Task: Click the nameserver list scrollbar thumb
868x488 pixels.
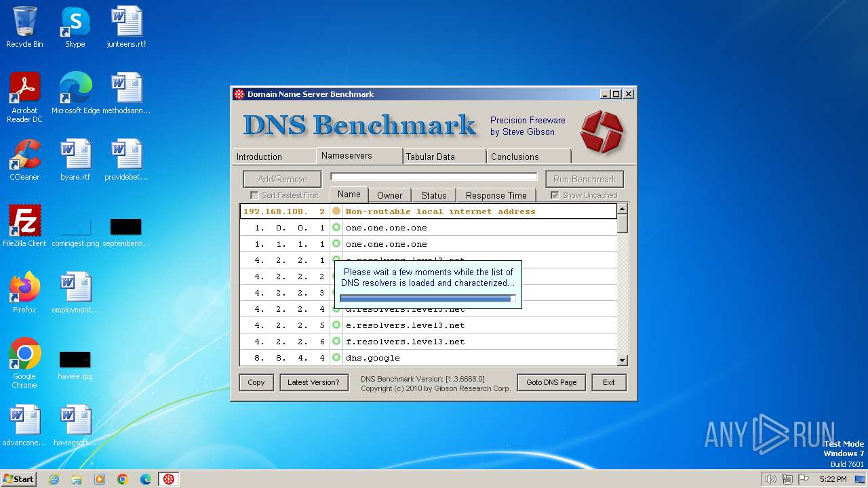Action: (623, 224)
